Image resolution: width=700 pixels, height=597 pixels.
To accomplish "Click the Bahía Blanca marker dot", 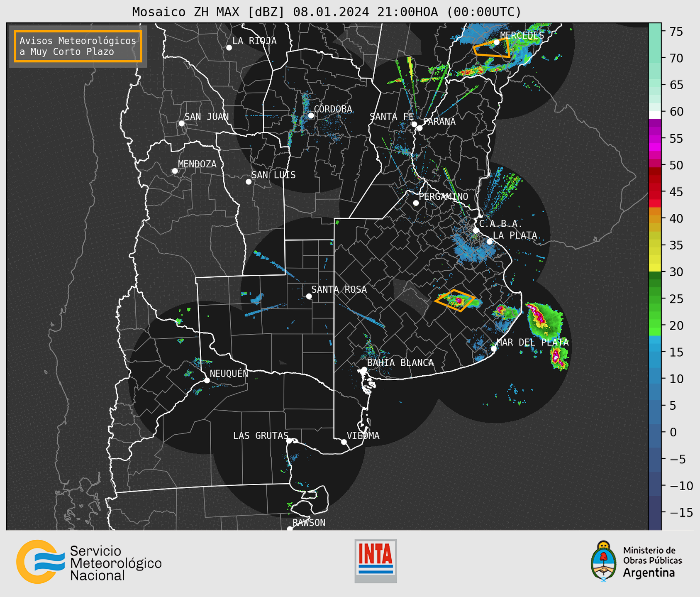I will [x=364, y=369].
